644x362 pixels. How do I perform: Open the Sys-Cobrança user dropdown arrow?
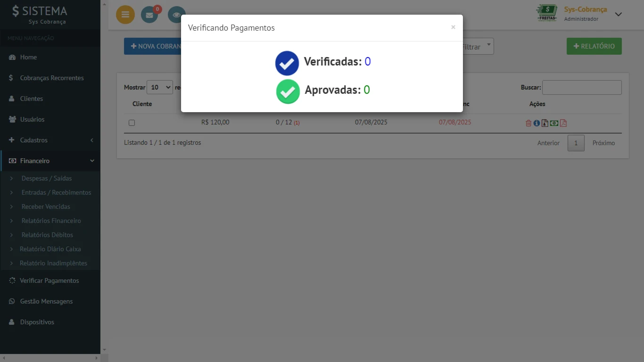click(619, 14)
